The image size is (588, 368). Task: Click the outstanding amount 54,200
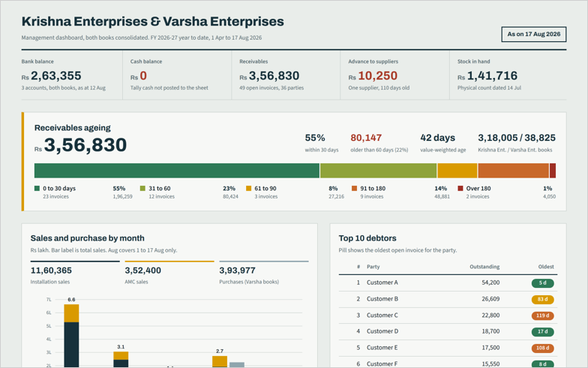[x=490, y=283]
